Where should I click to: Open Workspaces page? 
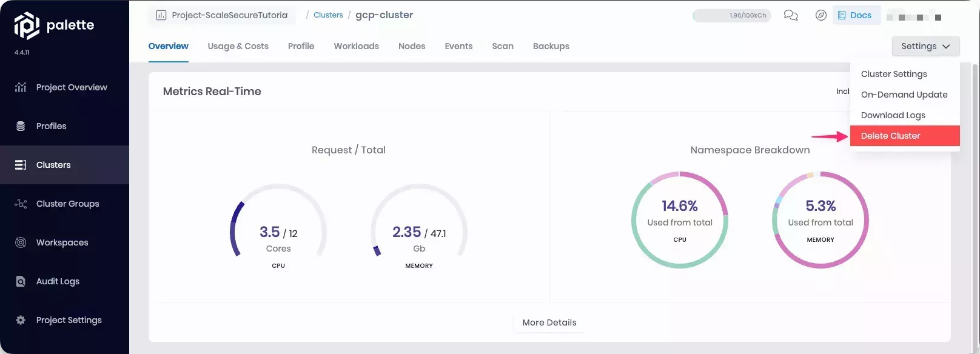click(64, 242)
